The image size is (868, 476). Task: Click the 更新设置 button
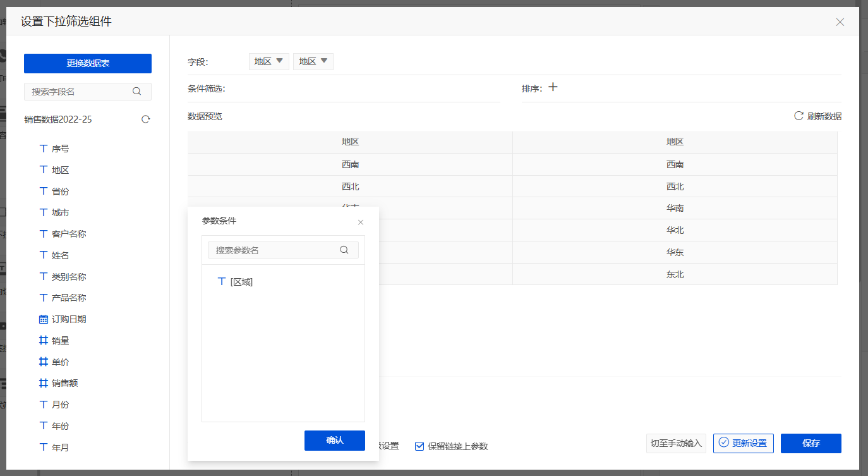[743, 443]
